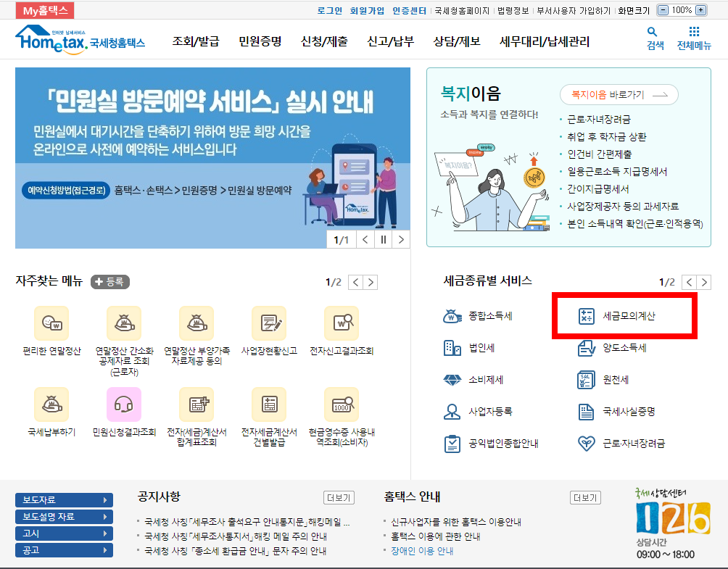Click the Hometax logo
Screen dimensions: 728x569
80,40
